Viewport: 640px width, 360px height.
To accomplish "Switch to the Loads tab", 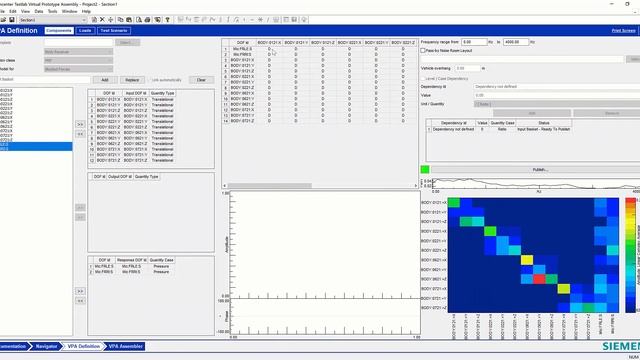I will (85, 31).
